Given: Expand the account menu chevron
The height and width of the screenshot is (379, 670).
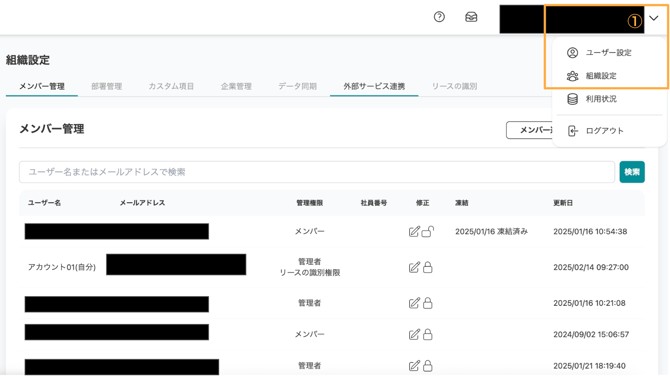Looking at the screenshot, I should point(653,18).
